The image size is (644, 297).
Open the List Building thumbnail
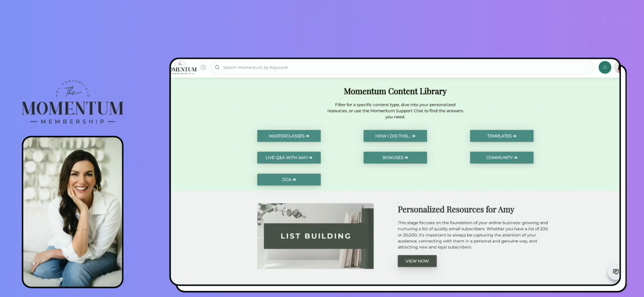point(315,236)
